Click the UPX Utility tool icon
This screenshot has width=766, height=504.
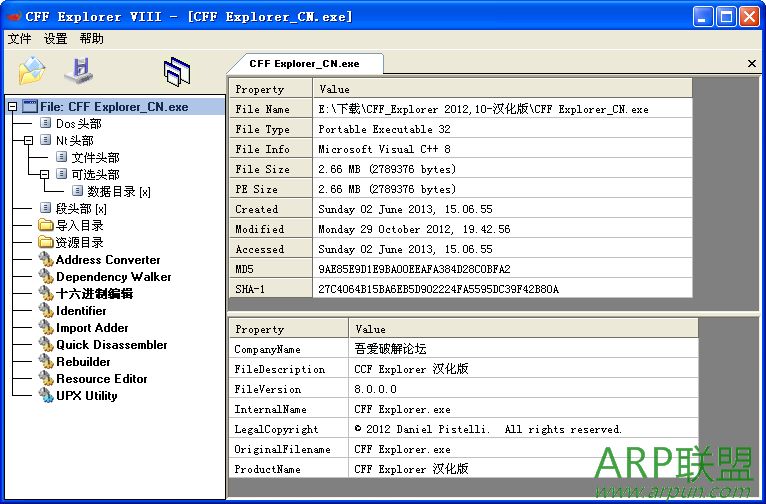click(x=46, y=396)
